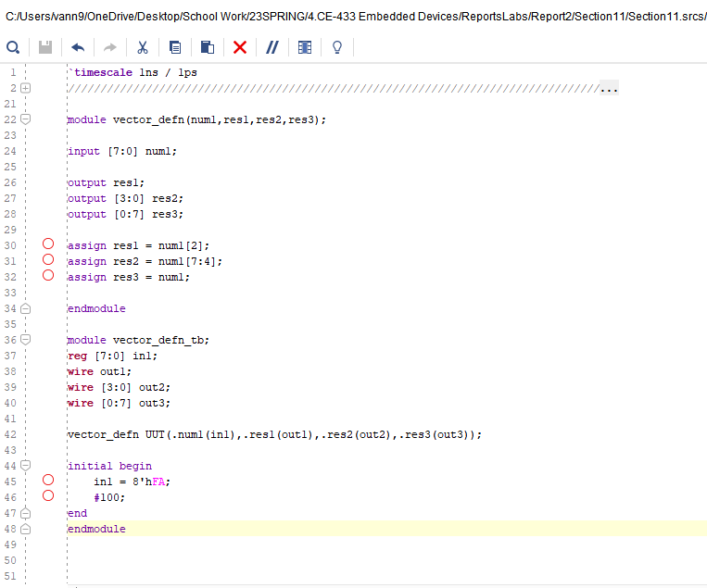
Task: Collapse the initial begin block at line 44
Action: 26,466
